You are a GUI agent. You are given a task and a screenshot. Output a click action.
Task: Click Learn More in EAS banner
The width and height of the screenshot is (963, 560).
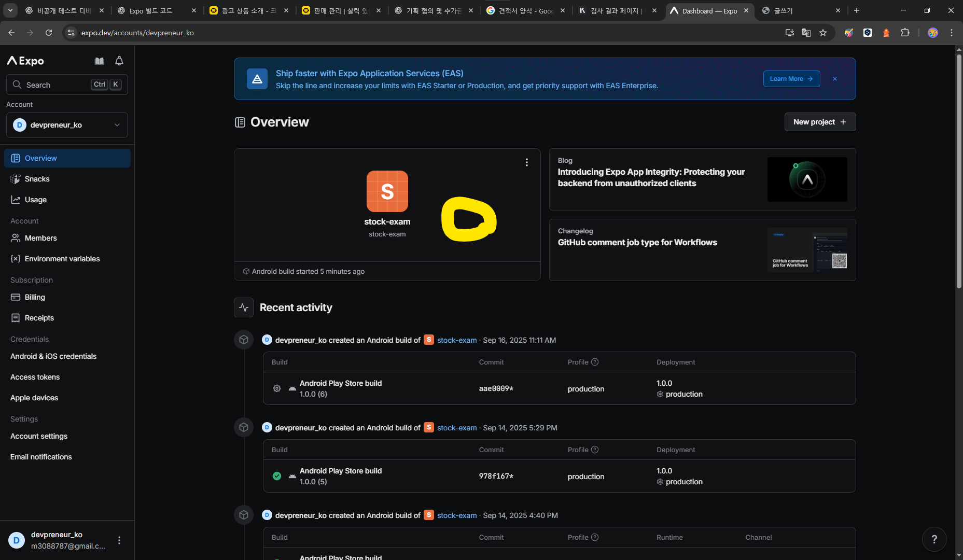[791, 79]
